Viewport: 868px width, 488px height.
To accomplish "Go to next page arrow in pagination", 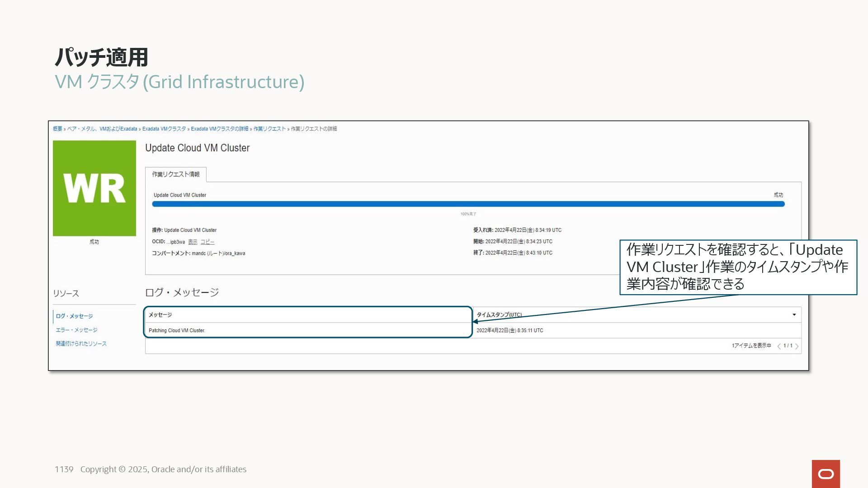I will tap(797, 346).
